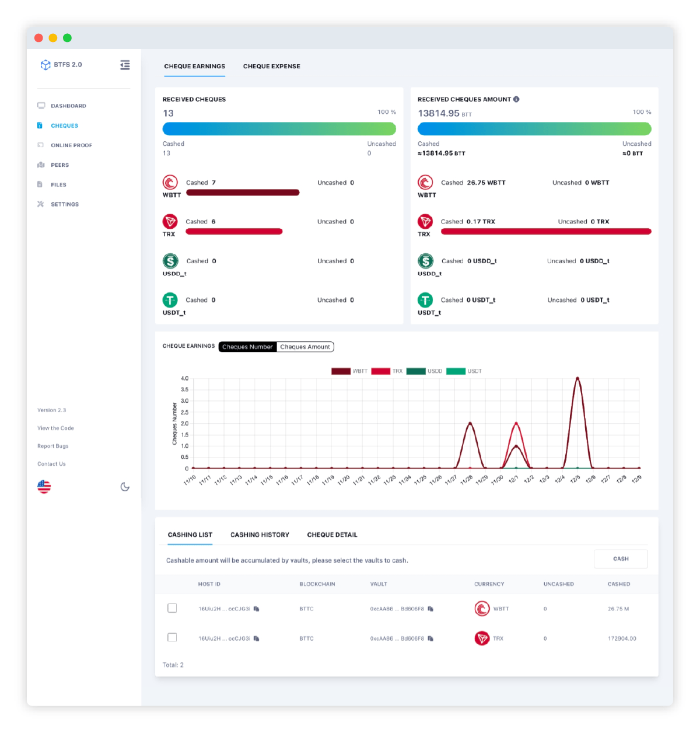700x733 pixels.
Task: Open View the Code link
Action: [56, 428]
